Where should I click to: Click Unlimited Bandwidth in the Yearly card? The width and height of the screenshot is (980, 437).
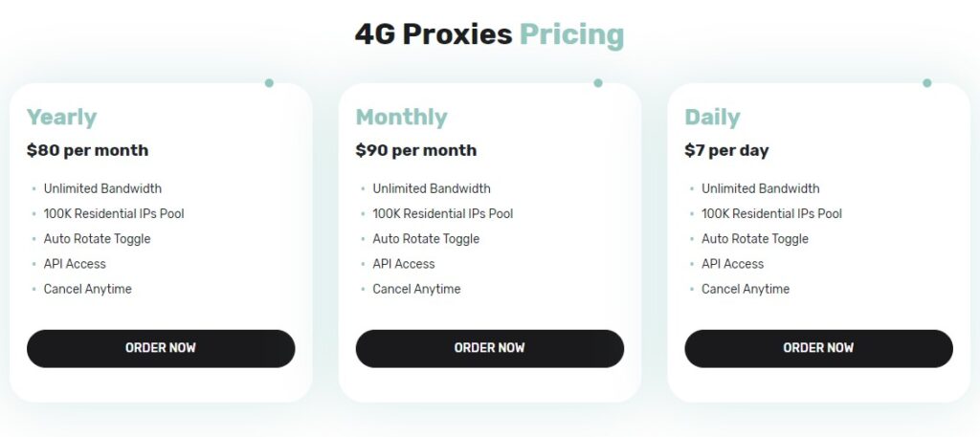pos(102,188)
